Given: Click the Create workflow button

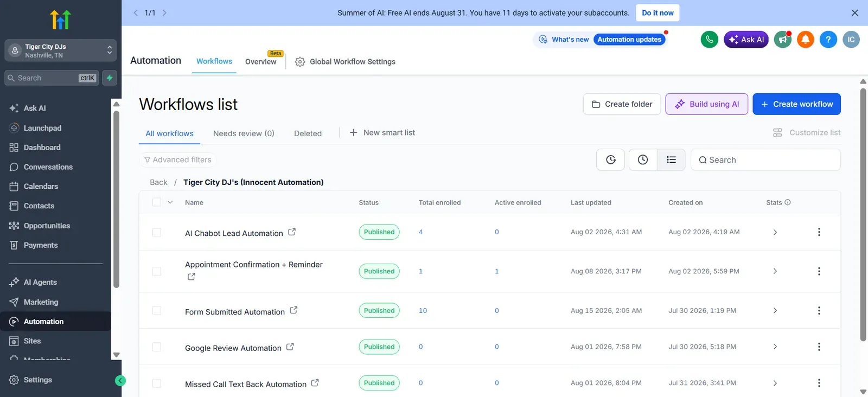Looking at the screenshot, I should [796, 104].
